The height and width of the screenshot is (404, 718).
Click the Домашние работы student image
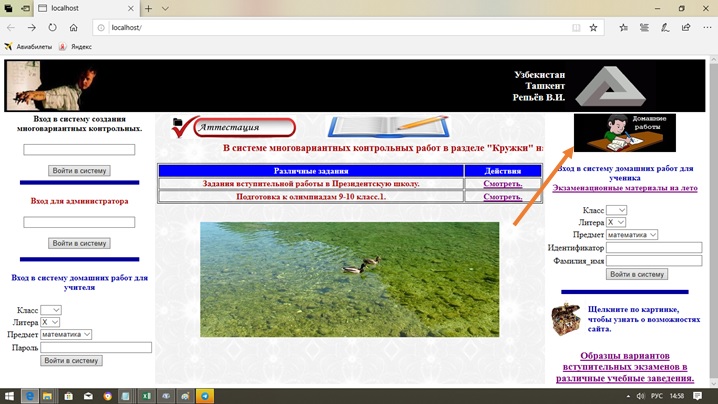click(624, 132)
